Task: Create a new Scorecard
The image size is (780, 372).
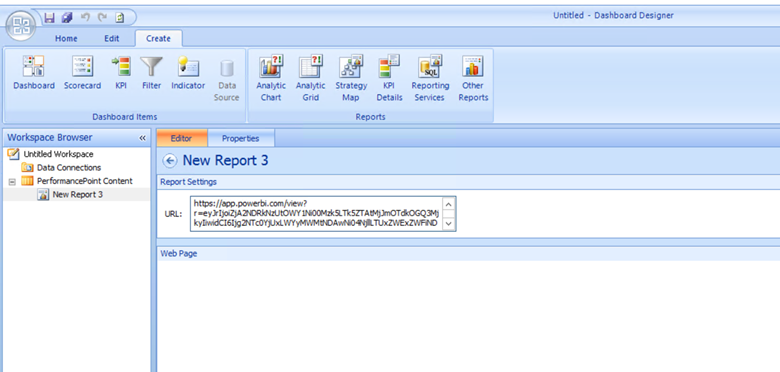Action: click(x=83, y=73)
